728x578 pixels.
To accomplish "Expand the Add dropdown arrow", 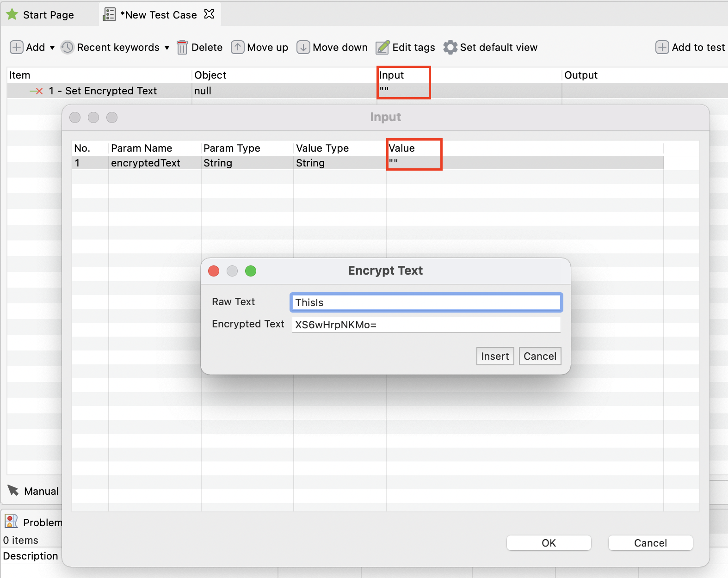I will [x=52, y=48].
